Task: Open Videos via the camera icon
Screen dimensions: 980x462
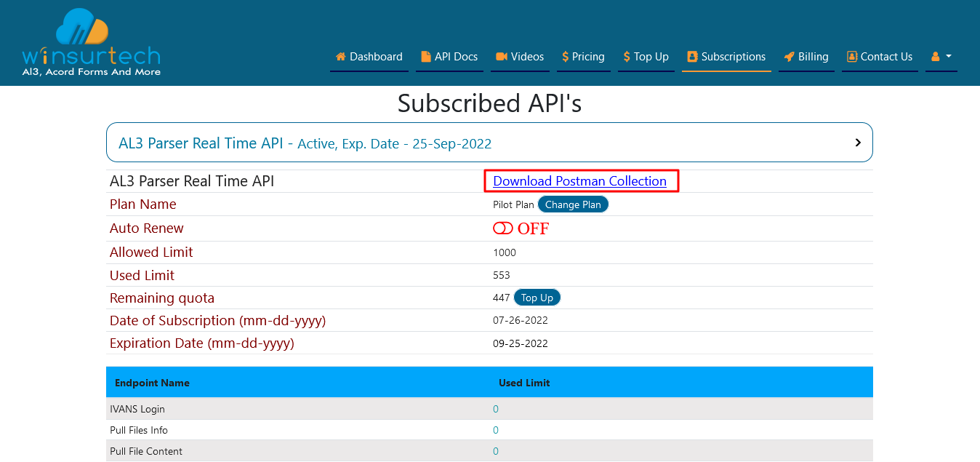Action: pos(503,56)
